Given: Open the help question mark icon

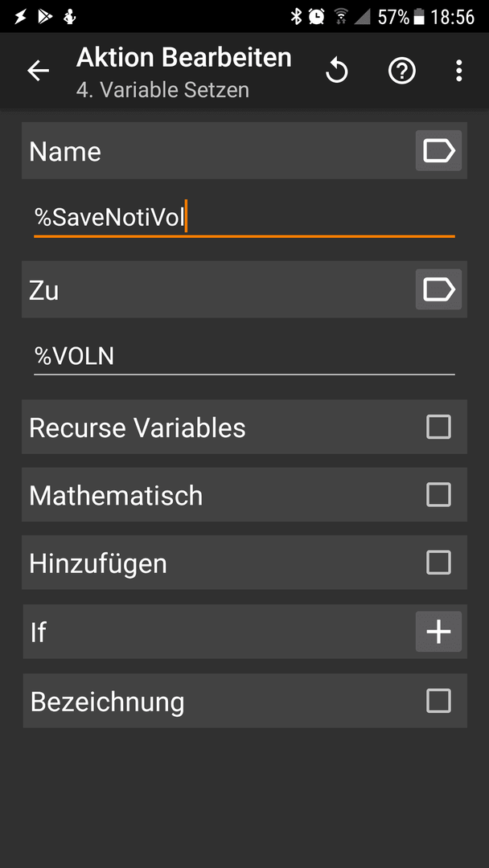Looking at the screenshot, I should click(402, 71).
